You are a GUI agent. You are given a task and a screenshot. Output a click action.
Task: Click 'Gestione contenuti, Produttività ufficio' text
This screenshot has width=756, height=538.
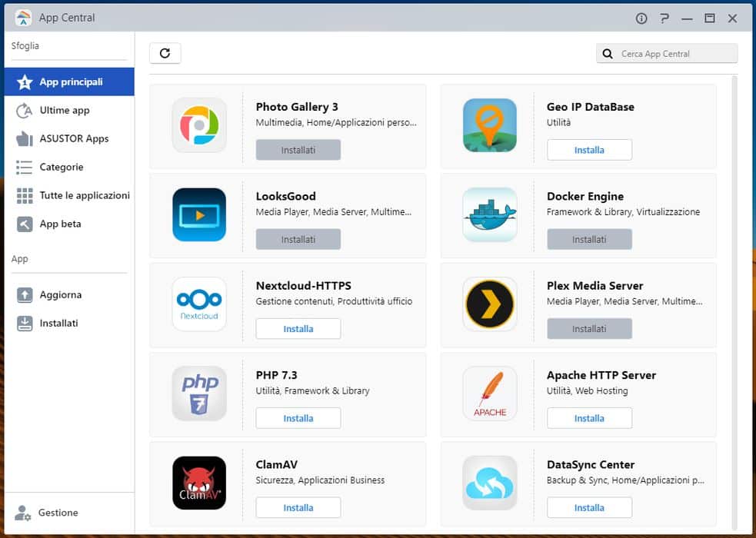click(x=334, y=301)
